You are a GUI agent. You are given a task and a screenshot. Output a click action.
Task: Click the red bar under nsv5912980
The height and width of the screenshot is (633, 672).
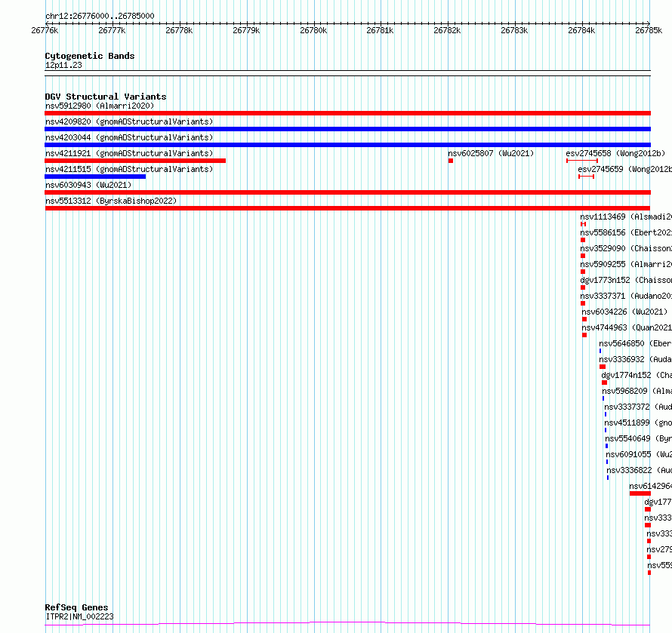click(x=347, y=113)
